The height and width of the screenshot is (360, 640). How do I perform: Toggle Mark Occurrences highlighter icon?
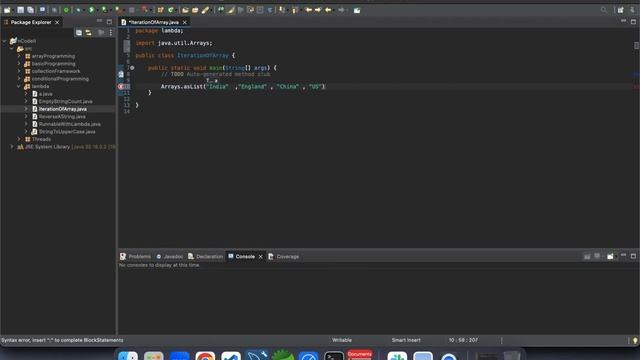[x=231, y=10]
